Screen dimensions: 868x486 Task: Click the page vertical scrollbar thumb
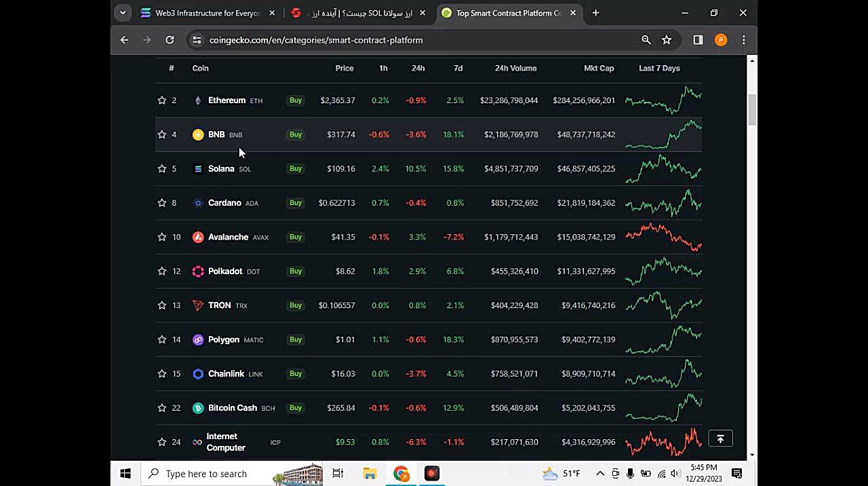[751, 110]
